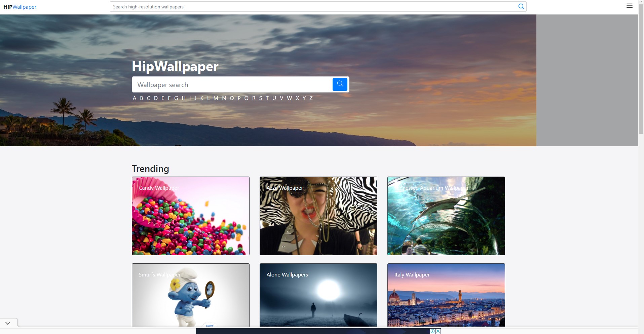Browse wallpapers starting with letter R
This screenshot has height=334, width=644.
pos(254,98)
